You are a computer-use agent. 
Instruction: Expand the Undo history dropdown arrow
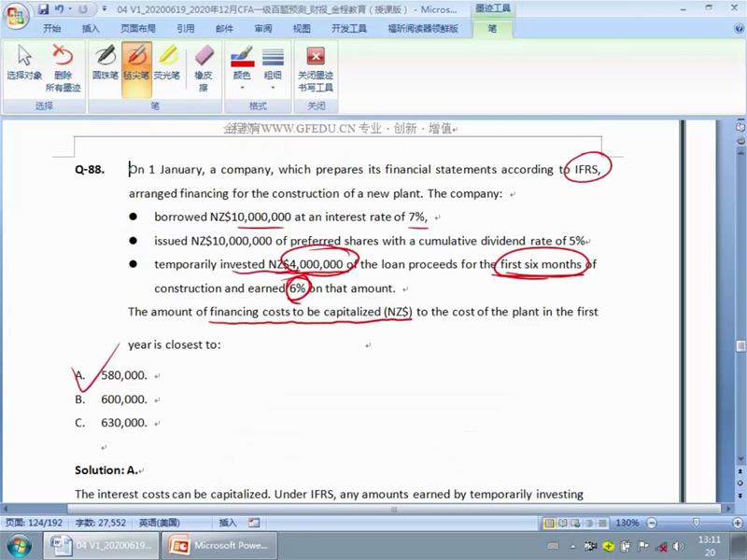[x=70, y=9]
